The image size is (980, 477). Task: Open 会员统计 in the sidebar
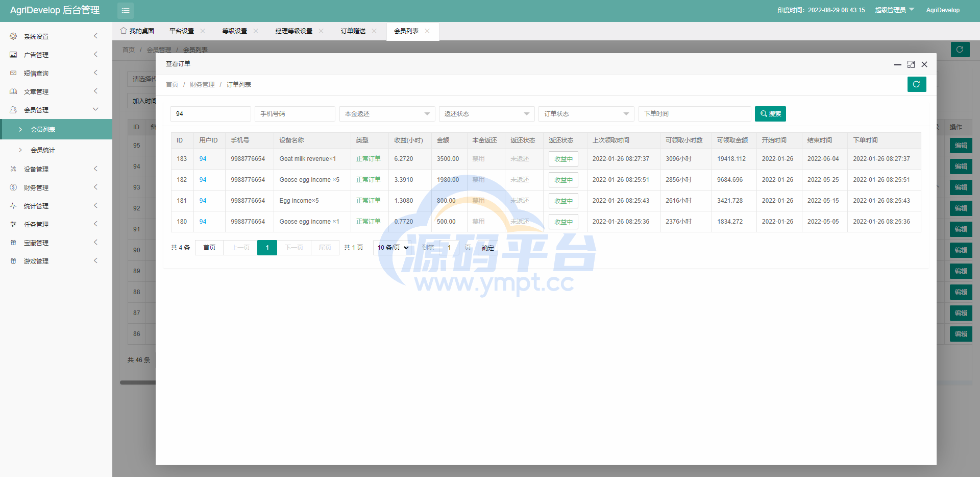(56, 150)
